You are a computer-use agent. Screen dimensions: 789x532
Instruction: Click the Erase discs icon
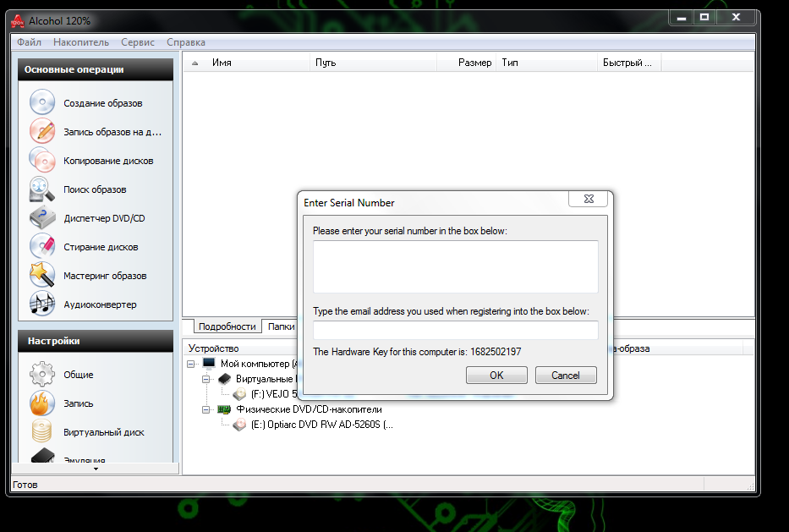(42, 247)
